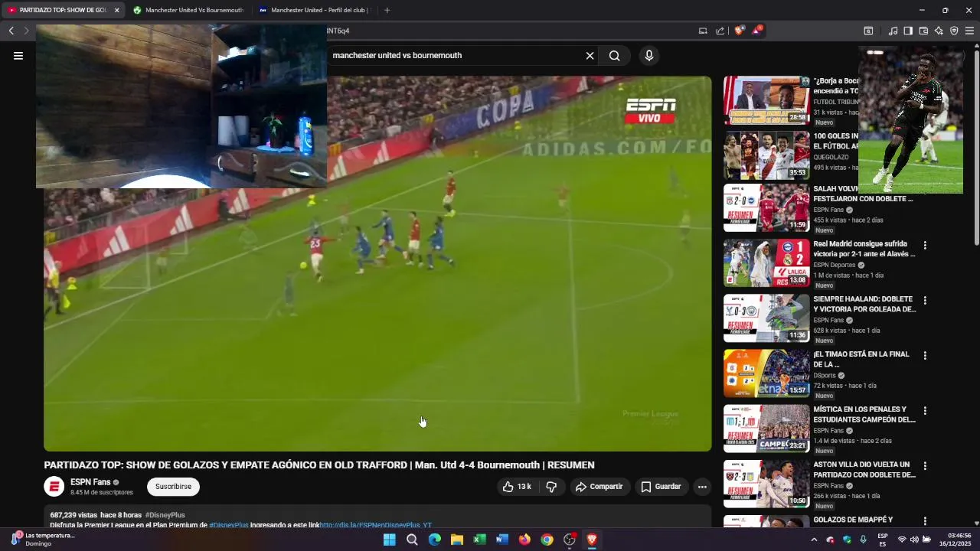The image size is (980, 551).
Task: Open options for MÍSTICA EN LOS PENALES video
Action: pos(925,411)
